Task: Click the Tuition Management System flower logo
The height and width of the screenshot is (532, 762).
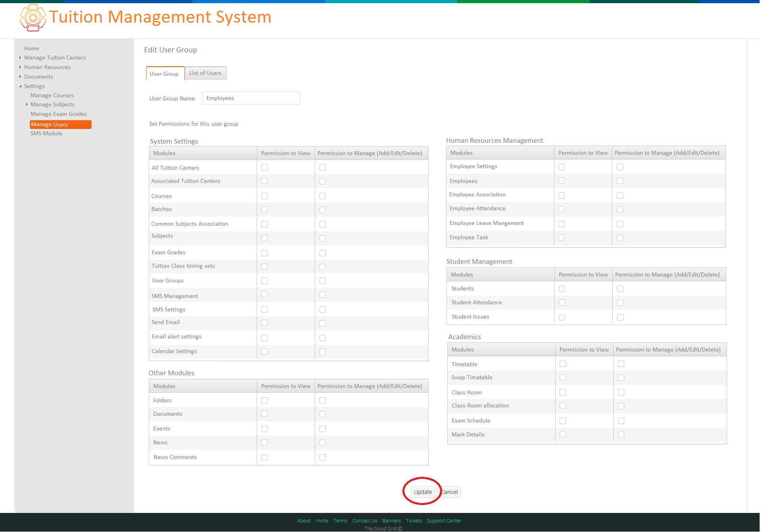Action: coord(33,18)
